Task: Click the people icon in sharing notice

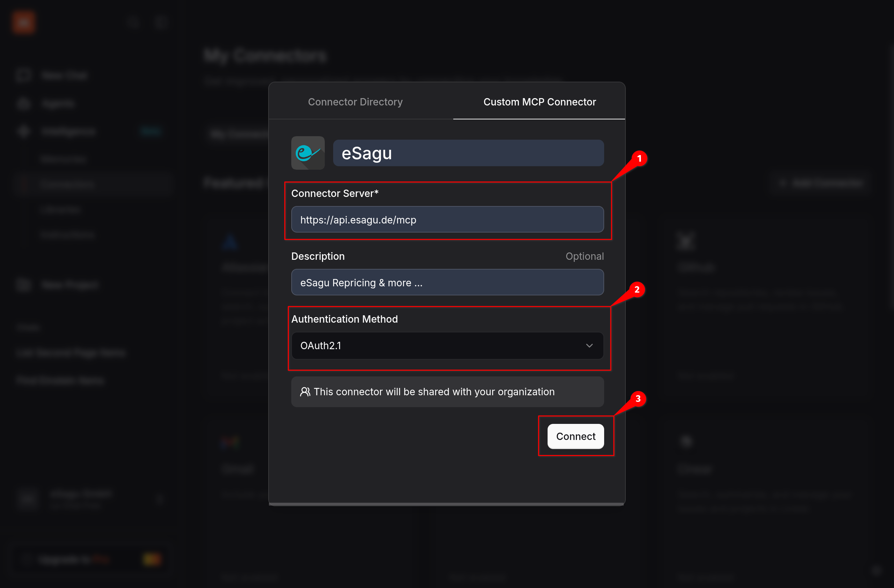Action: pyautogui.click(x=305, y=392)
